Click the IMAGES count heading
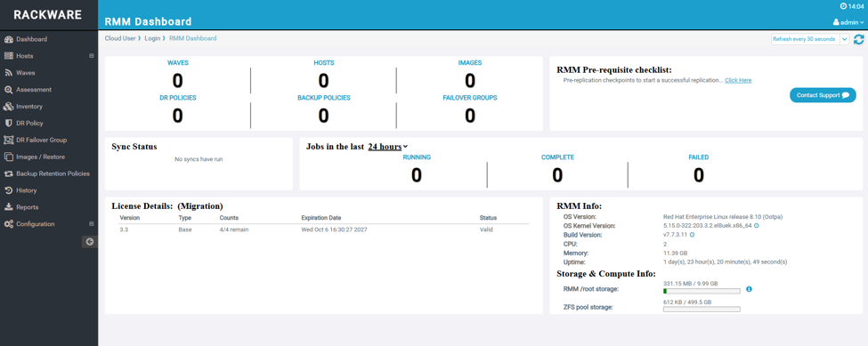868x346 pixels. [470, 63]
